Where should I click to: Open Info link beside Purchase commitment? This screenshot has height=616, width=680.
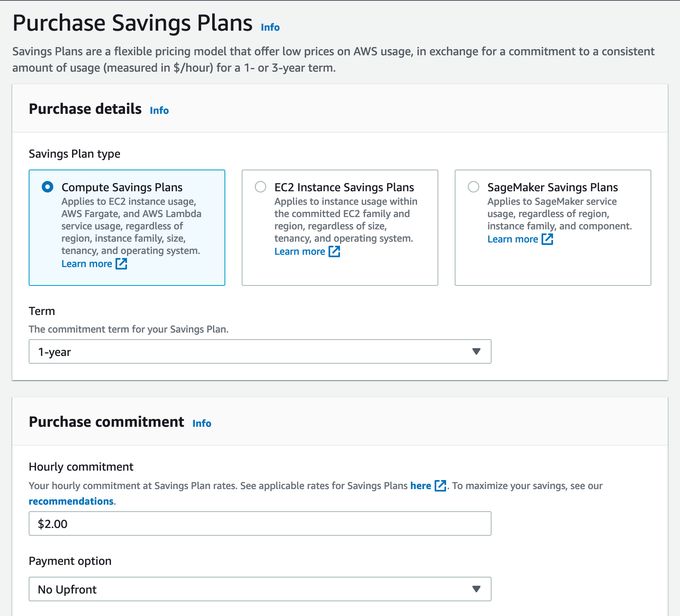point(202,423)
